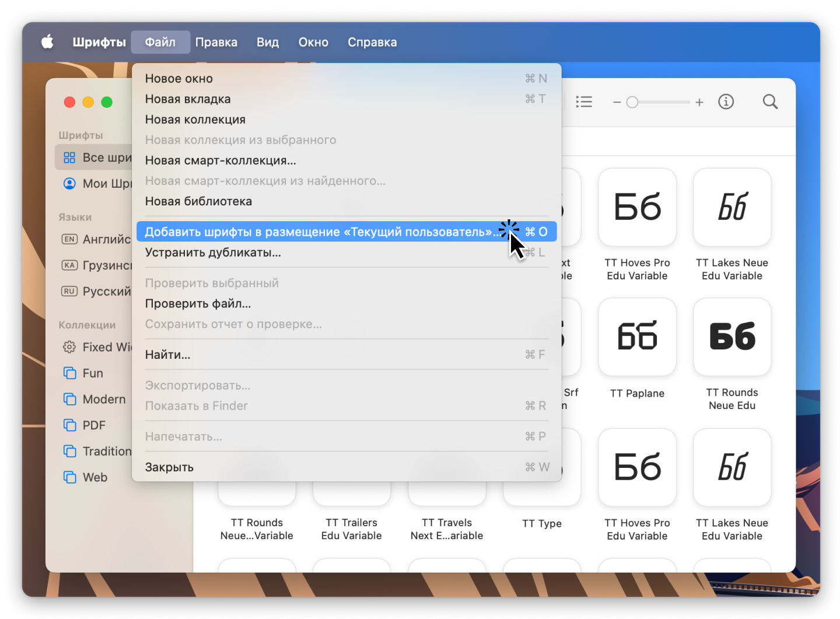Open the Справка menu
This screenshot has height=619, width=840.
(x=372, y=42)
